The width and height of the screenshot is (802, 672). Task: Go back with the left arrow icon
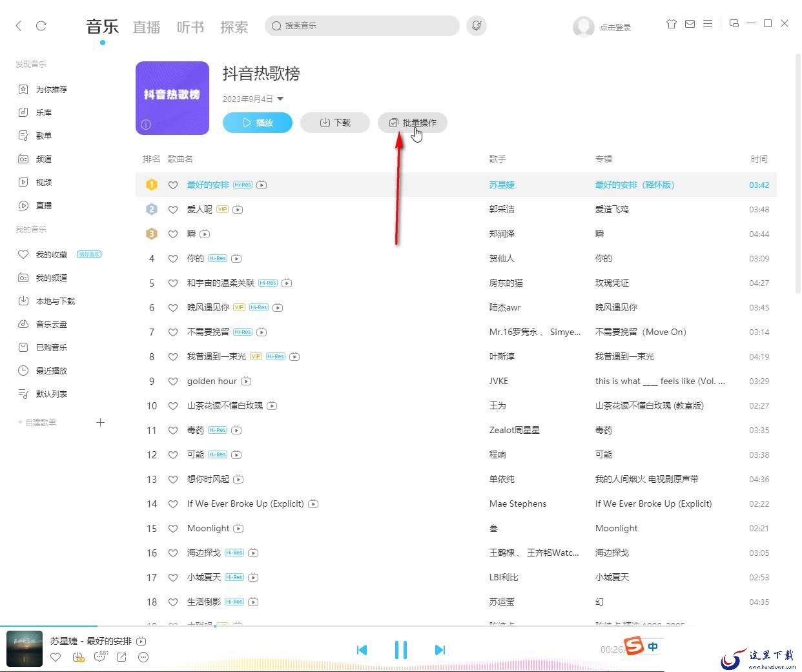tap(19, 26)
